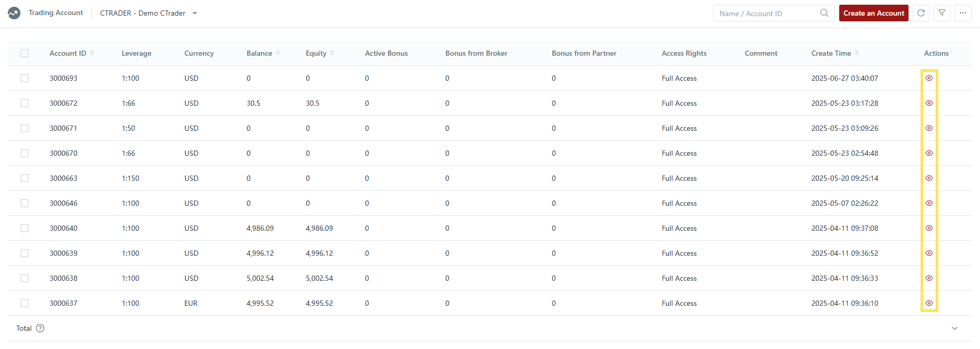Click the eye icon for account 3000640
The image size is (980, 349).
(x=929, y=228)
